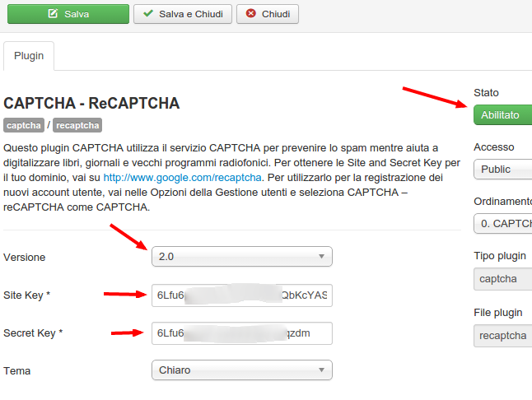Click the Stato label

(x=486, y=92)
